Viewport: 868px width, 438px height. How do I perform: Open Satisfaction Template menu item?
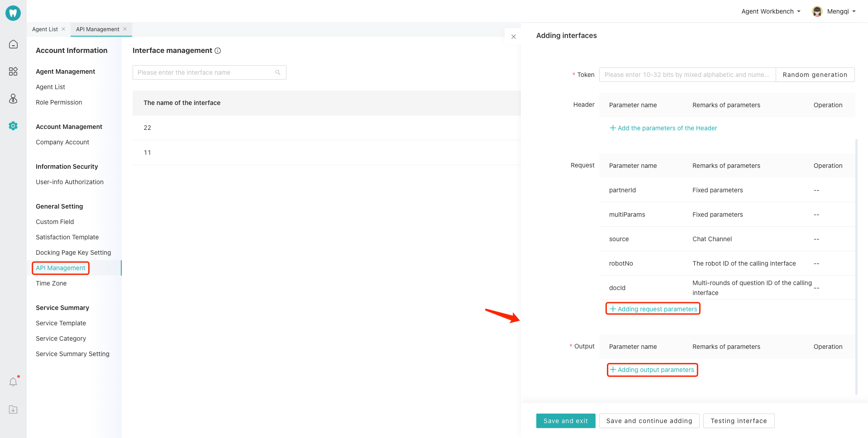[67, 237]
